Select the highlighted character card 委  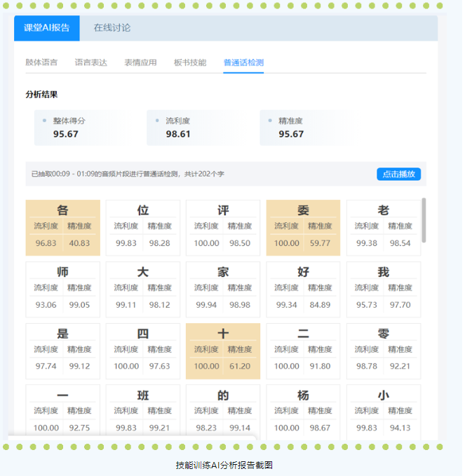(x=303, y=228)
